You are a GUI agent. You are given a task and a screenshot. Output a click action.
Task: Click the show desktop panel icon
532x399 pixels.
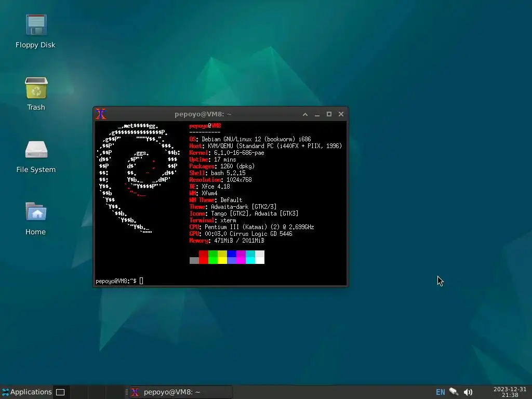pos(60,392)
